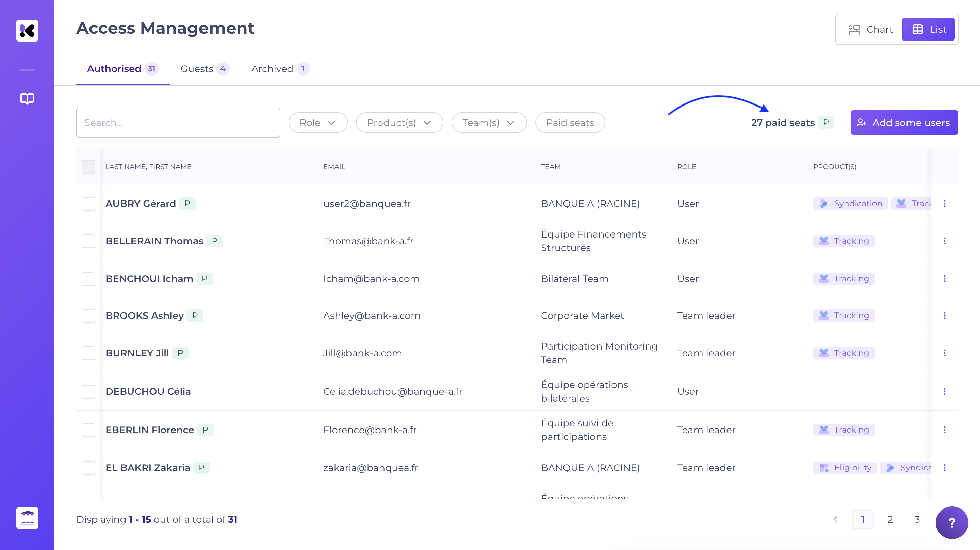Open the book documentation icon in sidebar

[27, 99]
